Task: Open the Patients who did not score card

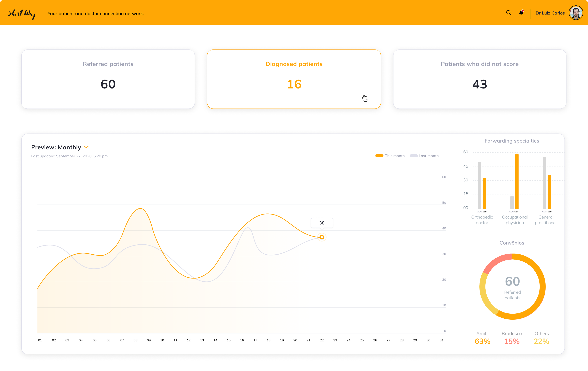Action: pyautogui.click(x=480, y=79)
